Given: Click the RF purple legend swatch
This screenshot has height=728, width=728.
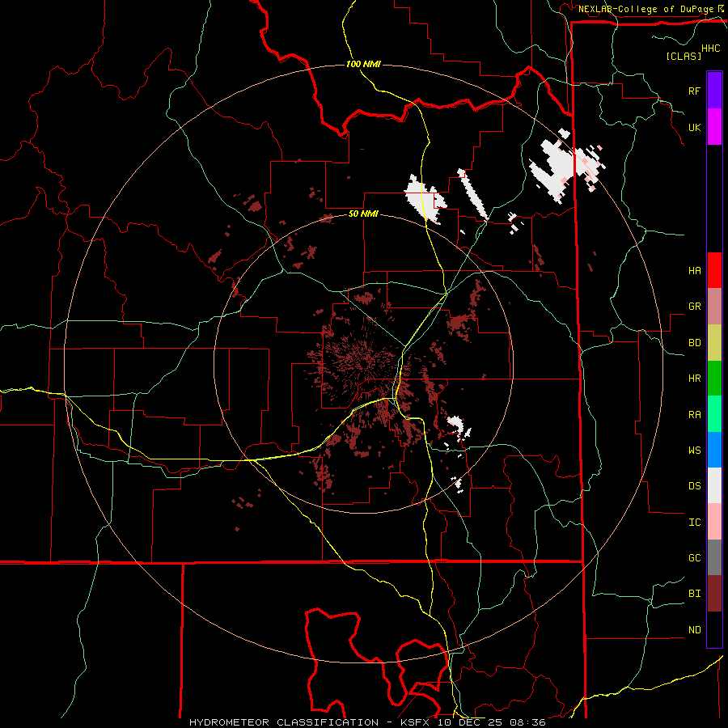Looking at the screenshot, I should click(x=714, y=91).
